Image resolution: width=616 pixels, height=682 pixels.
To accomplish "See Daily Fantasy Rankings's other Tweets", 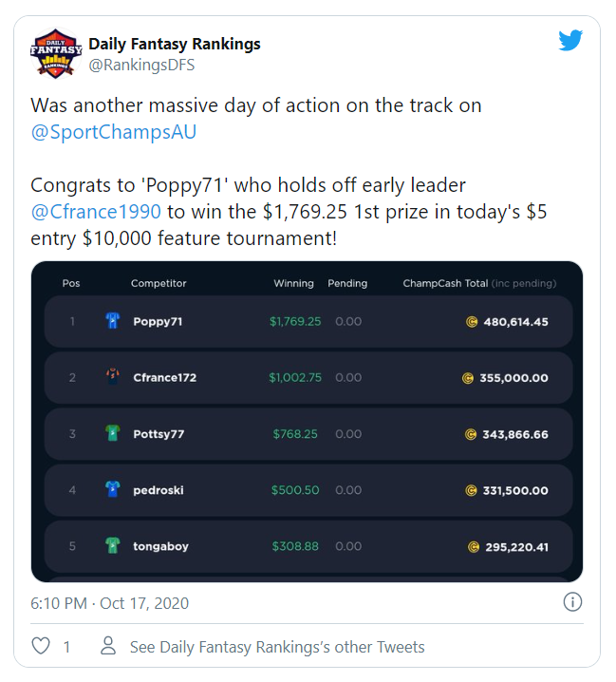I will tap(277, 647).
